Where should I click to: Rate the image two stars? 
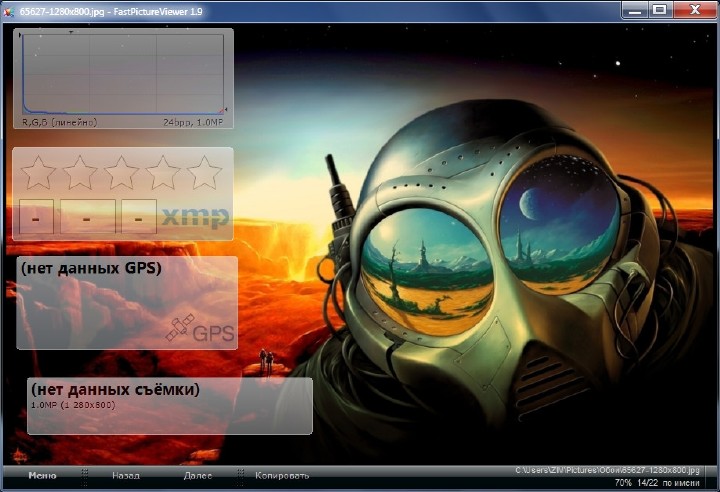pyautogui.click(x=80, y=172)
